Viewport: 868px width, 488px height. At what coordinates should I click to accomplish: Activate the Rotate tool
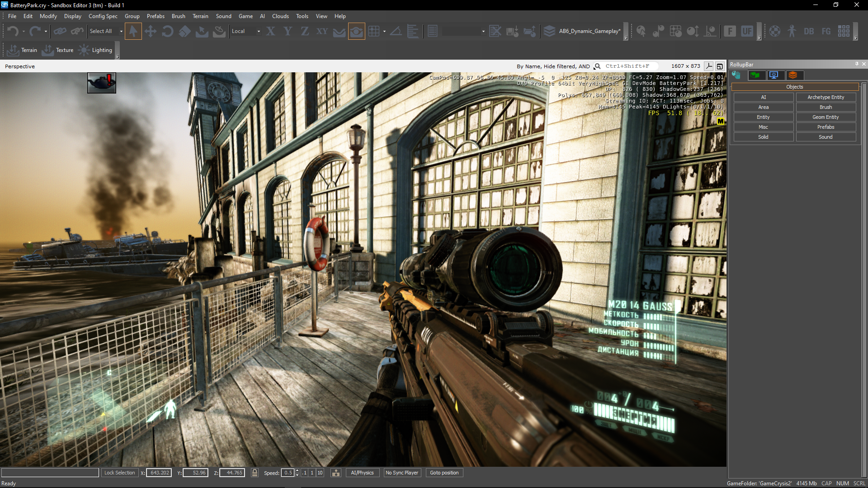point(167,31)
